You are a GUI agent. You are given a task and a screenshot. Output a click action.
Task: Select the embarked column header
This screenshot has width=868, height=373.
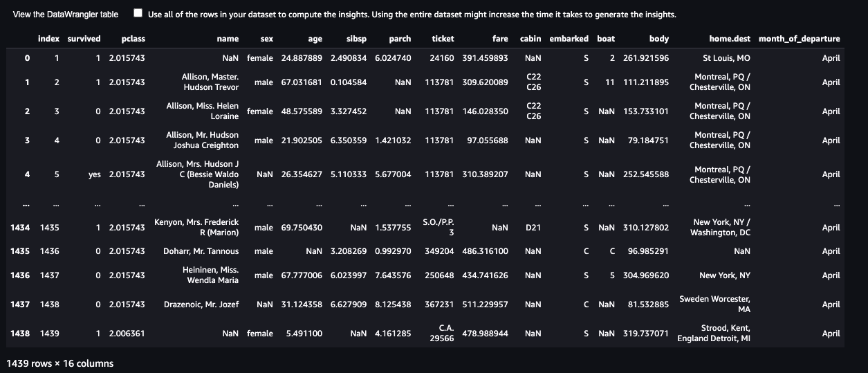pos(569,39)
